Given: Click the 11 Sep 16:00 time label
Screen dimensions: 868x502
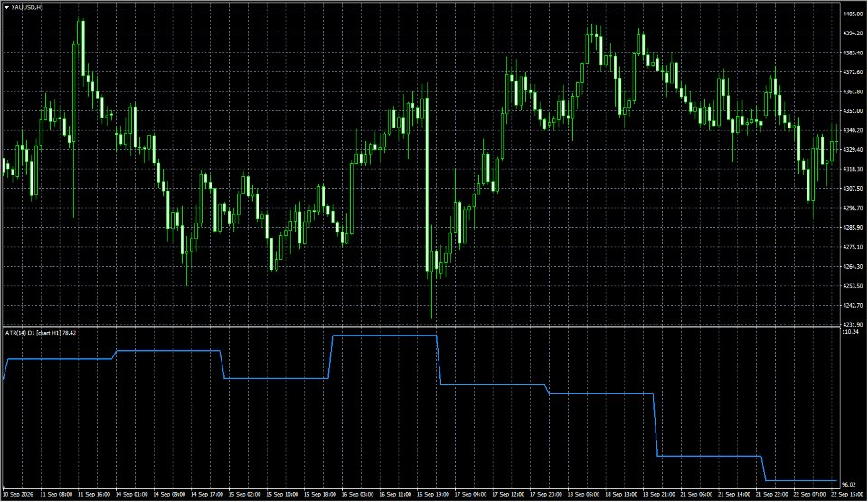Looking at the screenshot, I should click(x=94, y=494).
